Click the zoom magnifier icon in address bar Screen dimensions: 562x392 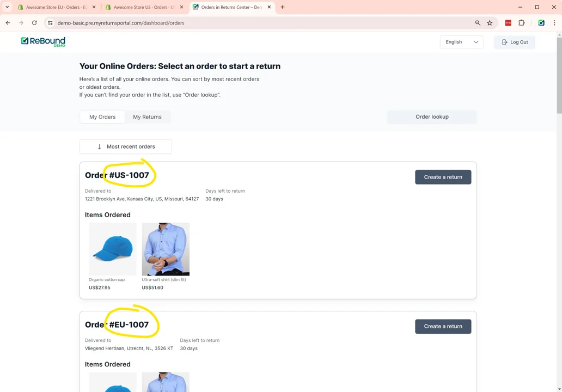(x=478, y=22)
